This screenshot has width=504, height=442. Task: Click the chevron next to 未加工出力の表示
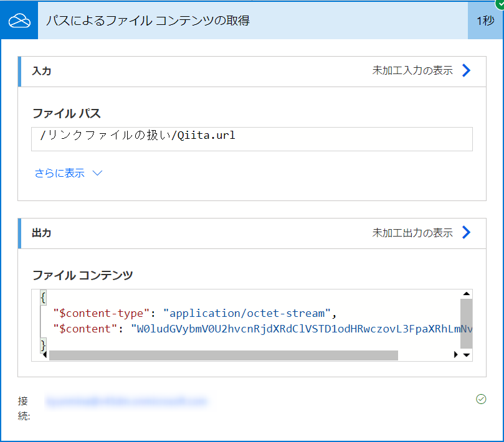pyautogui.click(x=466, y=232)
